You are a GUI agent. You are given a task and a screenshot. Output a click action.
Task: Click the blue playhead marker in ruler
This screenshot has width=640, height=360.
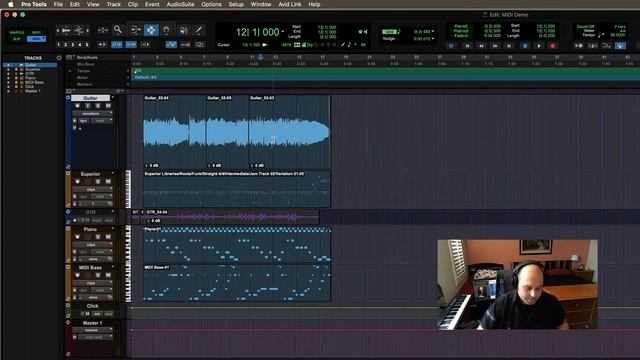tap(260, 58)
